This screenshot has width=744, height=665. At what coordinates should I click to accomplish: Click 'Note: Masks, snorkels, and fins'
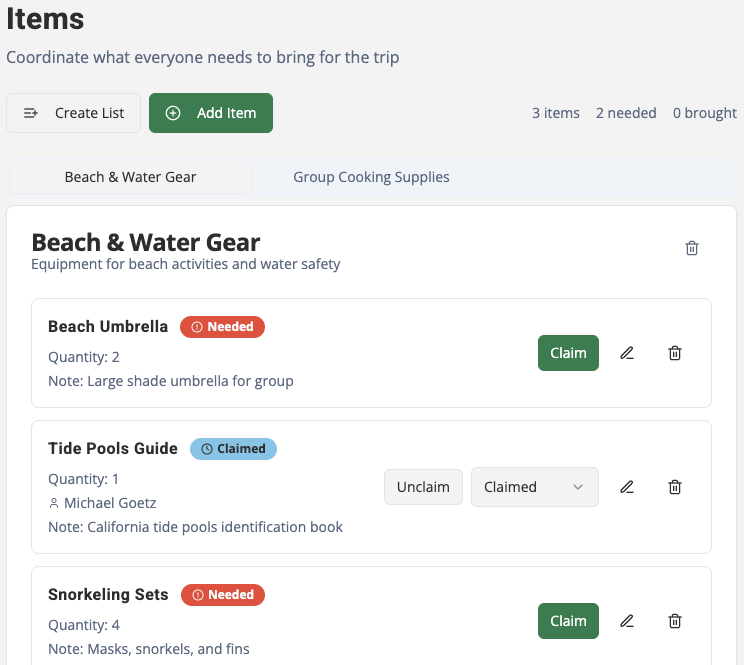click(149, 649)
